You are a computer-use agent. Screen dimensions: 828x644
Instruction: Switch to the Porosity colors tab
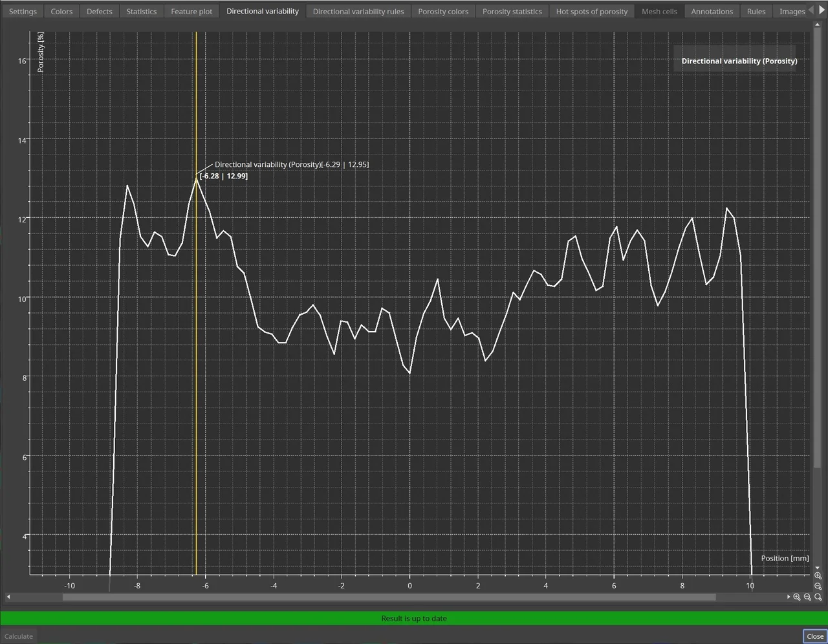(443, 11)
